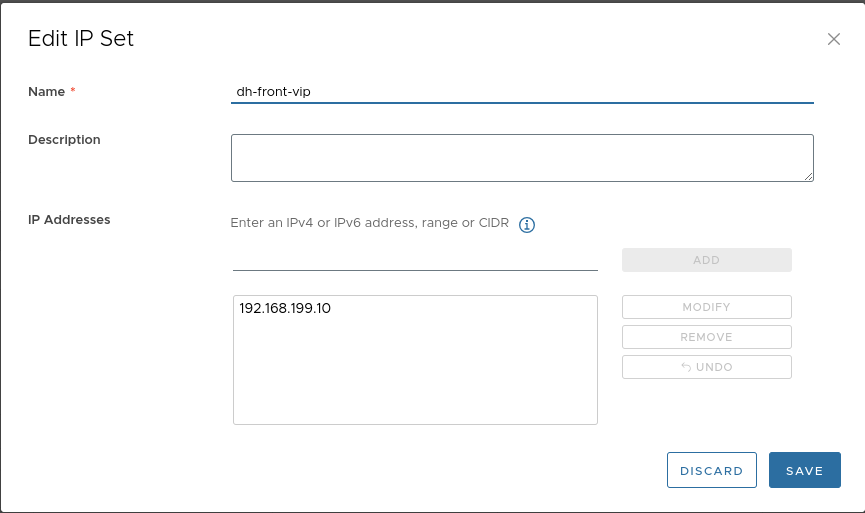Image resolution: width=865 pixels, height=513 pixels.
Task: Select the 192.168.199.10 list entry
Action: click(285, 309)
